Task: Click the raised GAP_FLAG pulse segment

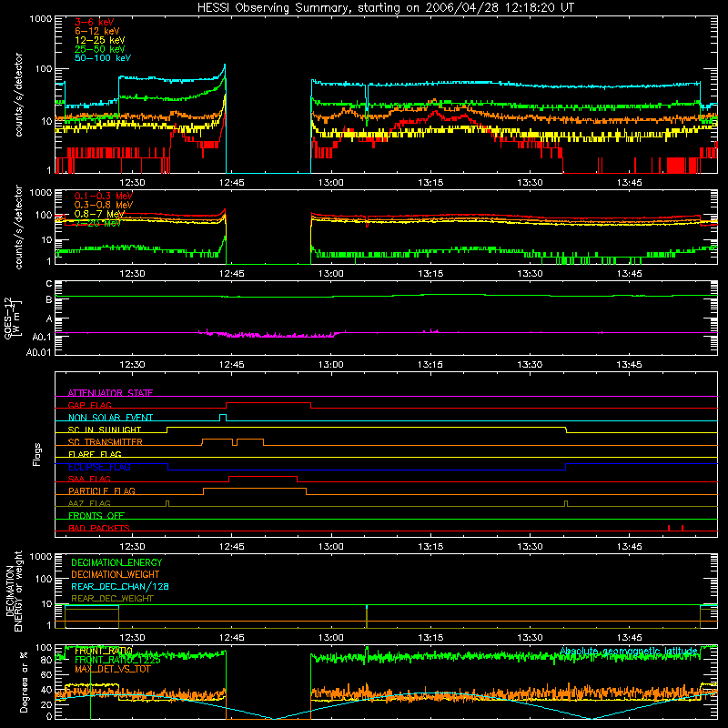Action: coord(268,403)
